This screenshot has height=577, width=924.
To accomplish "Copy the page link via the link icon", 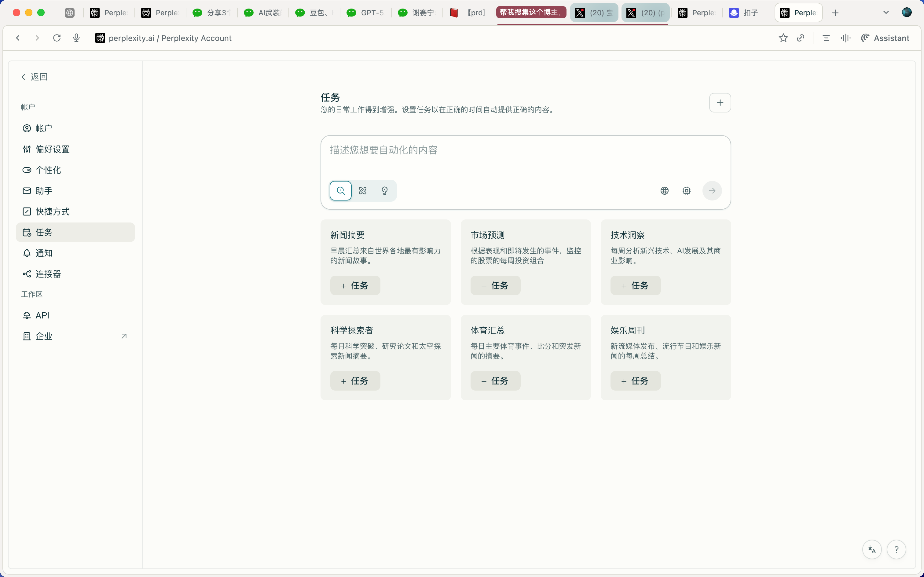I will pyautogui.click(x=800, y=38).
